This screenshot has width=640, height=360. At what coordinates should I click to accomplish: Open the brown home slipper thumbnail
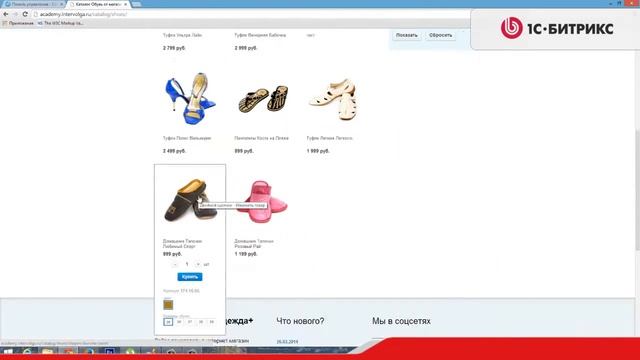190,200
